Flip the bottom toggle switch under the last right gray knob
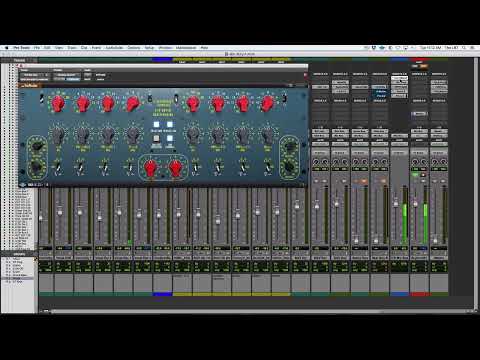Viewport: 480px width, 360px height. (x=268, y=168)
